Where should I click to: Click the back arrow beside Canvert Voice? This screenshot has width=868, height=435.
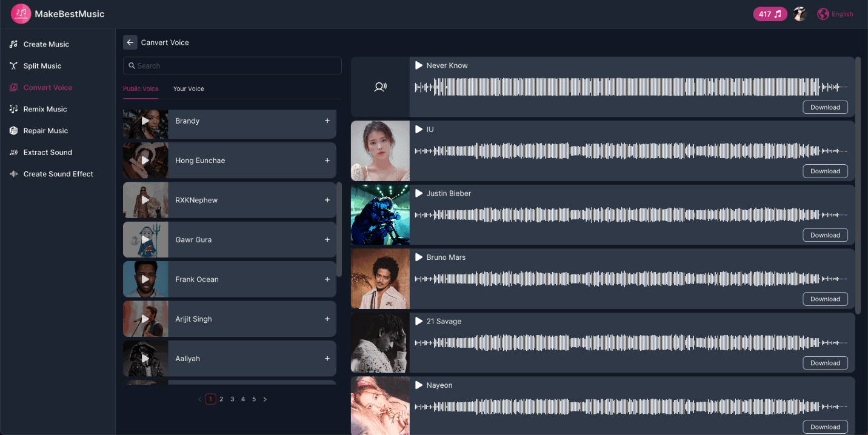[x=130, y=42]
